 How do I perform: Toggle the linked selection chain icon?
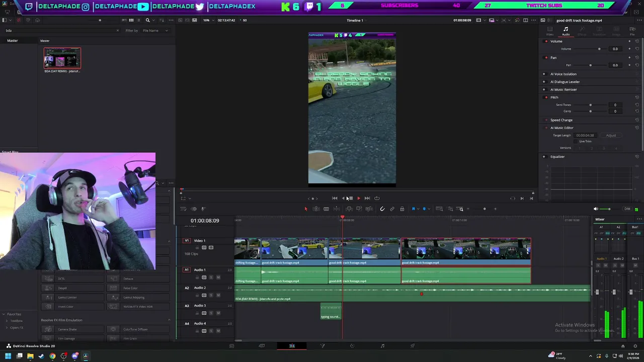click(x=392, y=209)
